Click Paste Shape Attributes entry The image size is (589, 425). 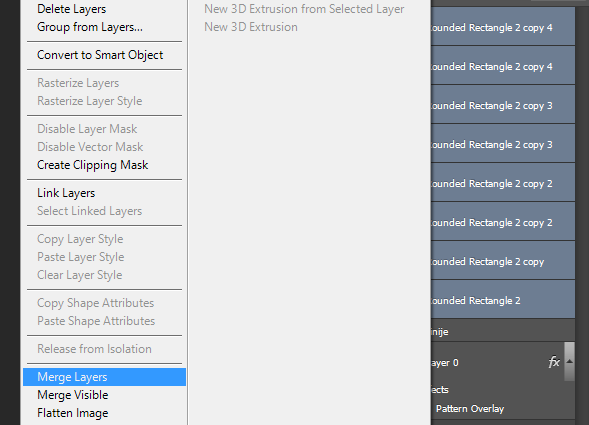(x=104, y=321)
